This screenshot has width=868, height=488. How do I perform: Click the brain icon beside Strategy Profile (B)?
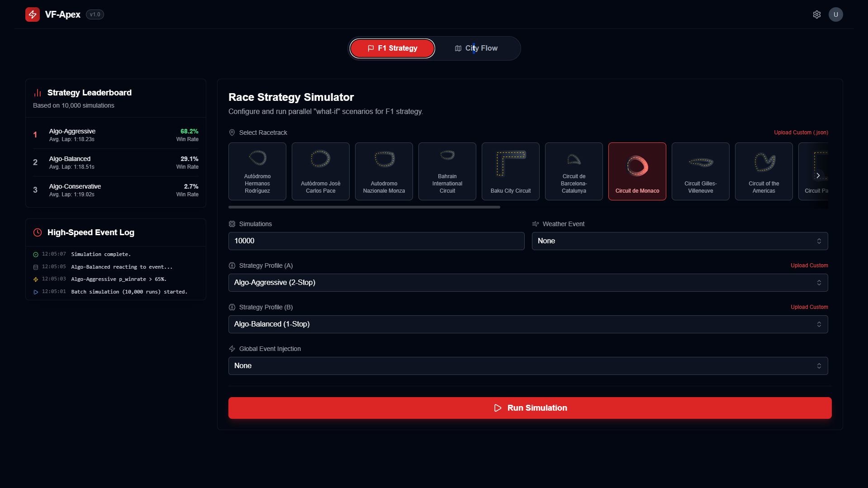point(232,307)
